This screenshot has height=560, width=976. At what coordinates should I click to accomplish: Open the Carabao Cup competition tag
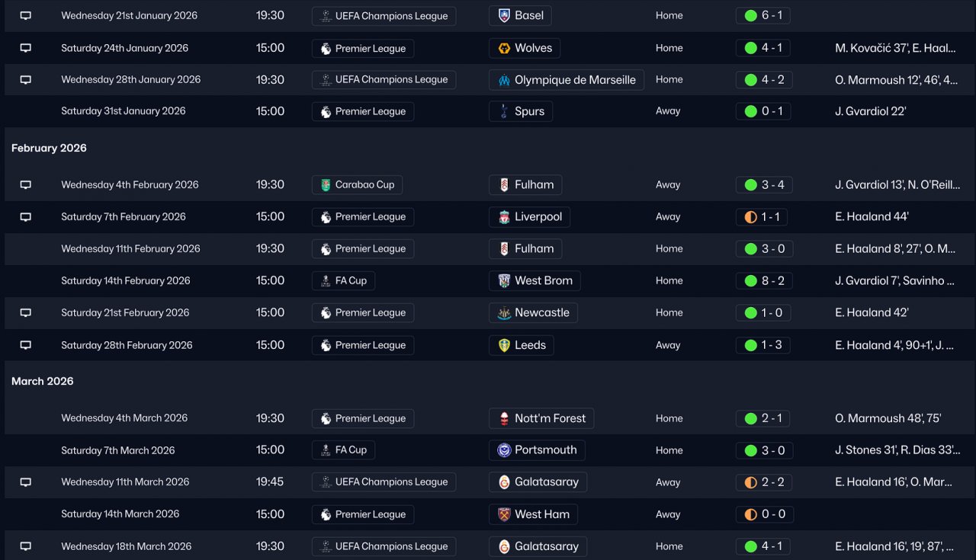(x=357, y=185)
